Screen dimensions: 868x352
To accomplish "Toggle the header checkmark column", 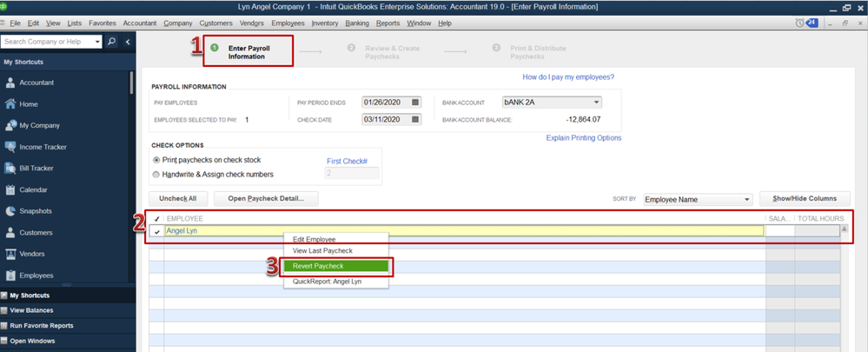I will click(156, 219).
